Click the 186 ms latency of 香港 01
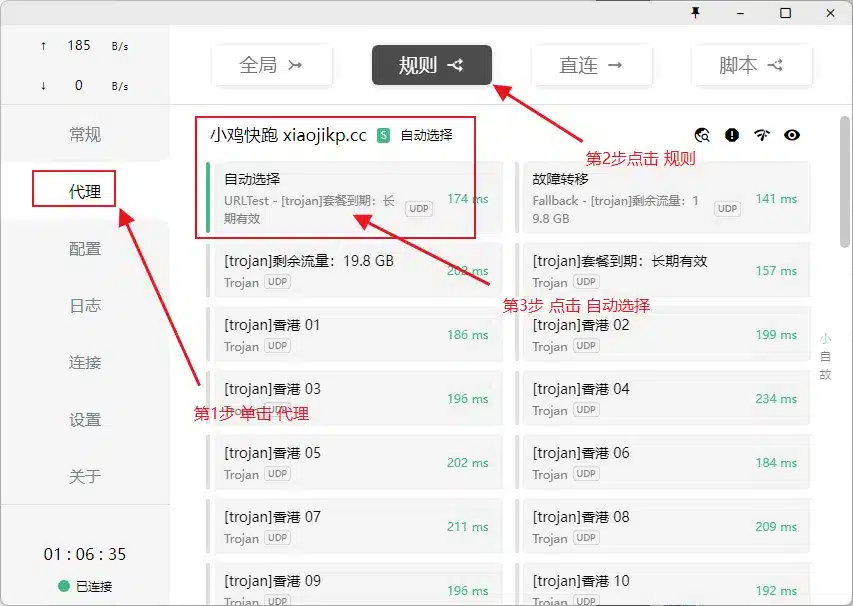 (467, 335)
